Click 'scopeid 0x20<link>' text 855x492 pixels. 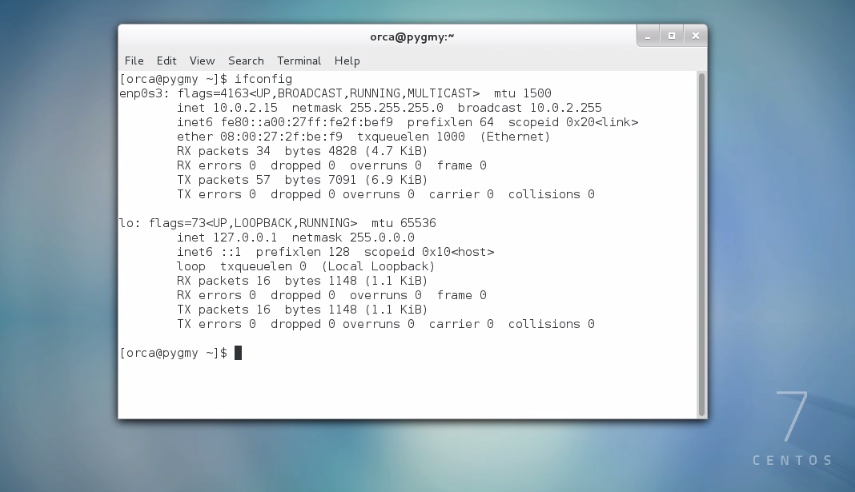point(573,122)
